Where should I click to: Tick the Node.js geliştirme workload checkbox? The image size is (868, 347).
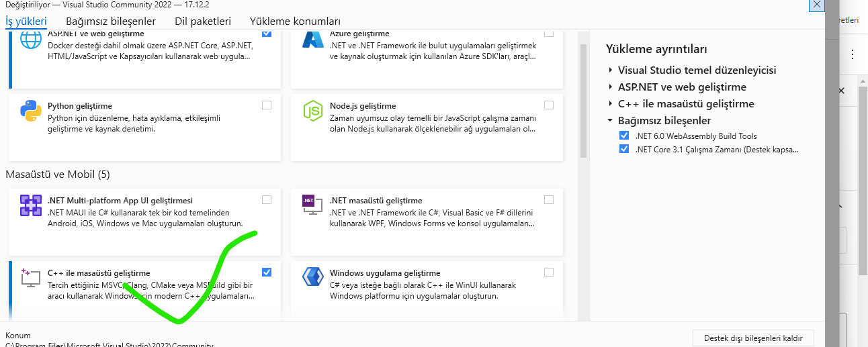click(549, 105)
